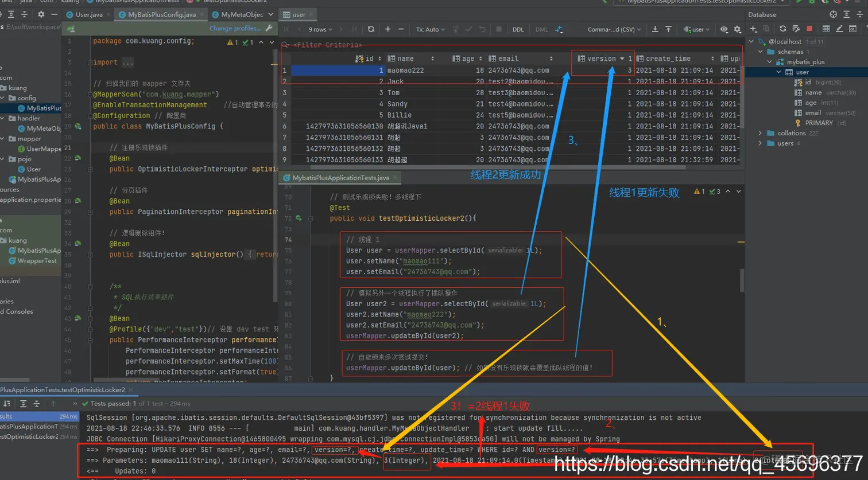Expand all nodes in Database panel
Viewport: 868px width, 480px height.
(847, 14)
